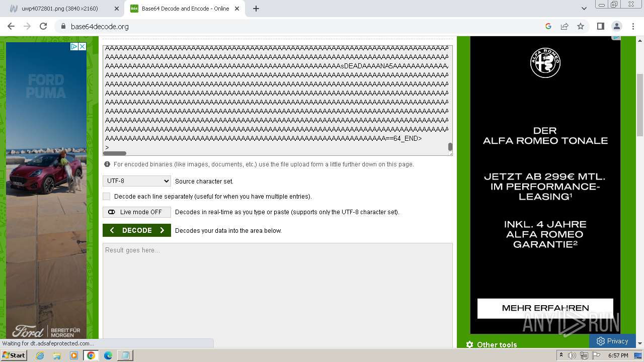The image size is (644, 362).
Task: Click the Chrome taskbar icon
Action: [91, 355]
